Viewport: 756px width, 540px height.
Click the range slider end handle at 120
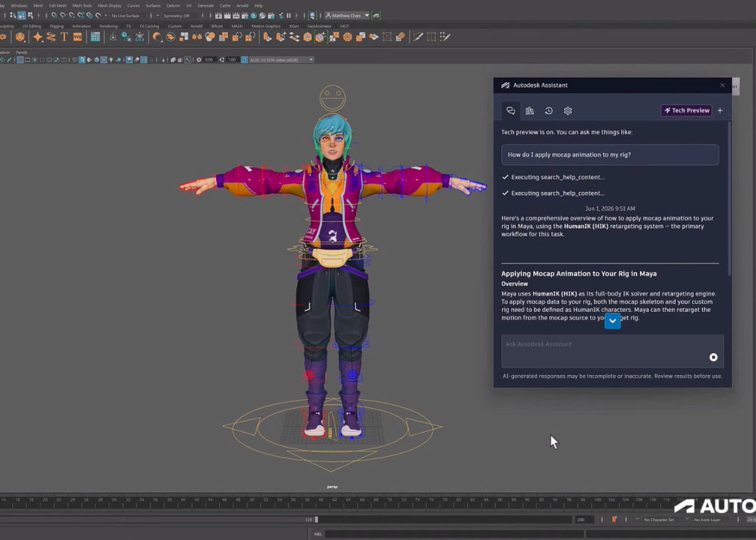[x=316, y=519]
